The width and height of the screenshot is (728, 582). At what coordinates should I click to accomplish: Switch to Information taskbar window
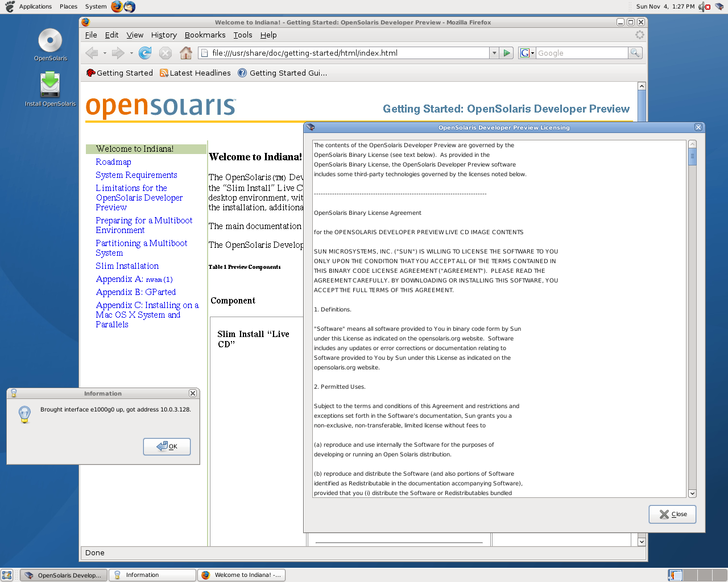152,575
